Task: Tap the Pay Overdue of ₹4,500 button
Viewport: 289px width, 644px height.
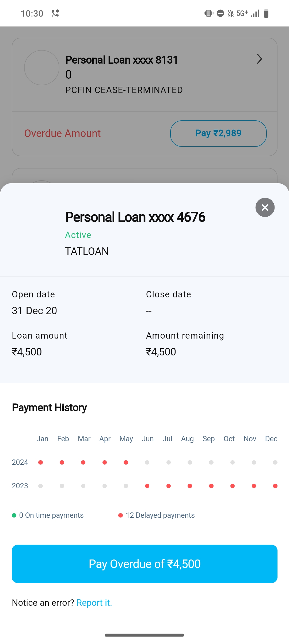Action: point(144,564)
